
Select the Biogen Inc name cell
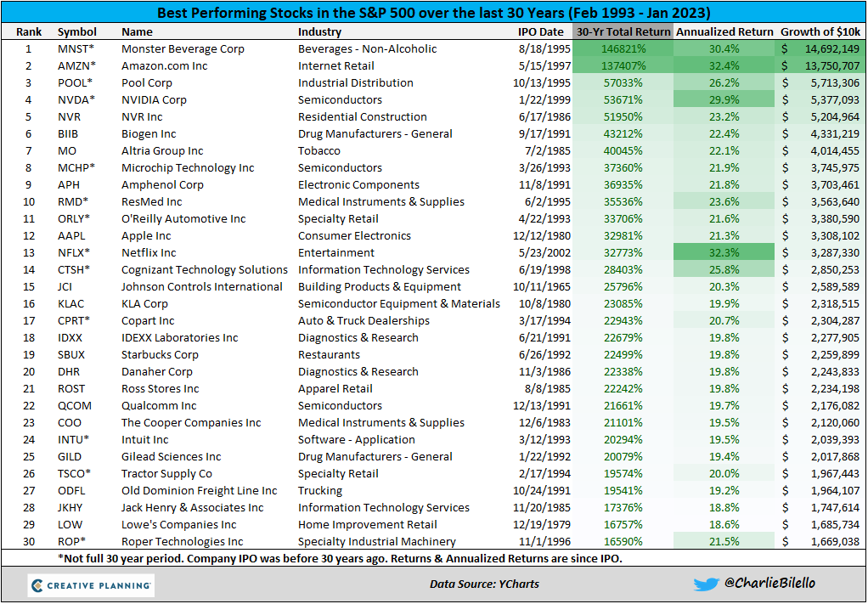click(149, 134)
